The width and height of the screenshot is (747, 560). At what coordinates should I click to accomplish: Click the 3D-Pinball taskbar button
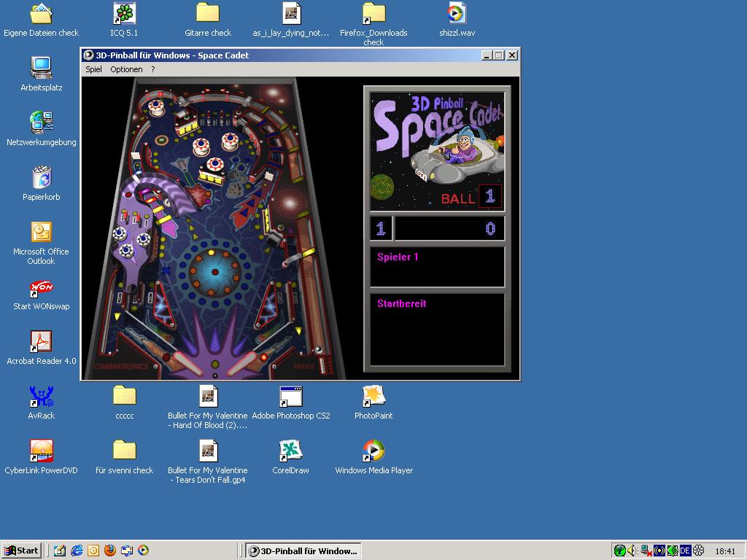pyautogui.click(x=303, y=551)
